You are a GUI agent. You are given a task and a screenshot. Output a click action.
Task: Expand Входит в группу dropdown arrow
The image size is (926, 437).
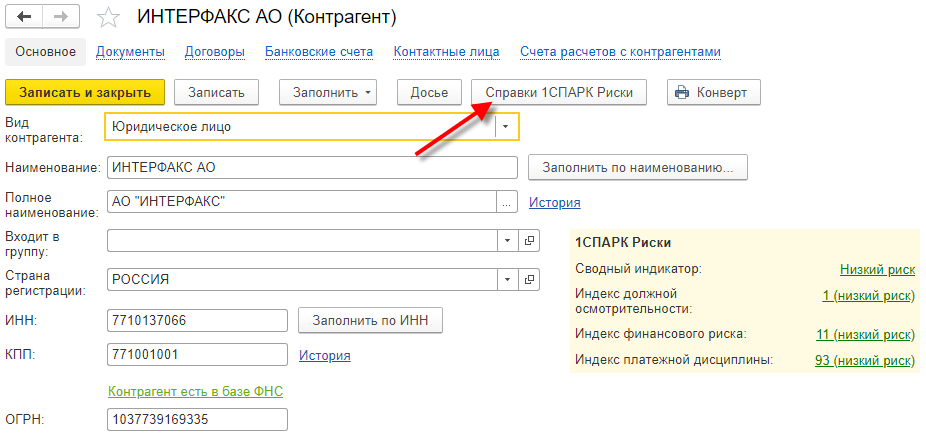point(507,240)
